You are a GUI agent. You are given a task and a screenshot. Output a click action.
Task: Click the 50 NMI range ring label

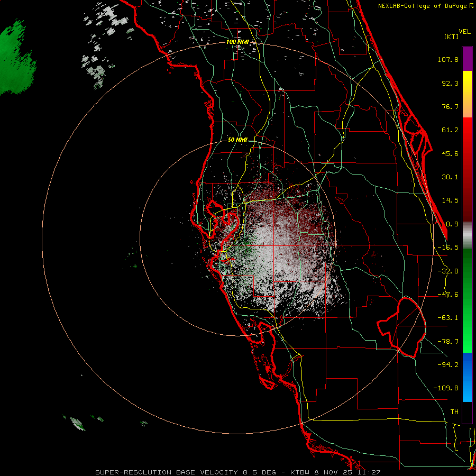click(237, 140)
